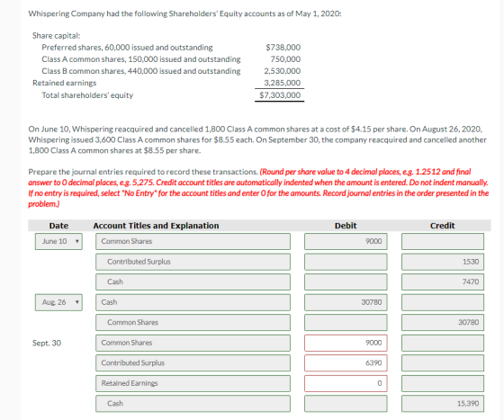Click empty debit field beside June 10 Contributed Surplus
Image resolution: width=504 pixels, height=420 pixels.
click(x=346, y=262)
